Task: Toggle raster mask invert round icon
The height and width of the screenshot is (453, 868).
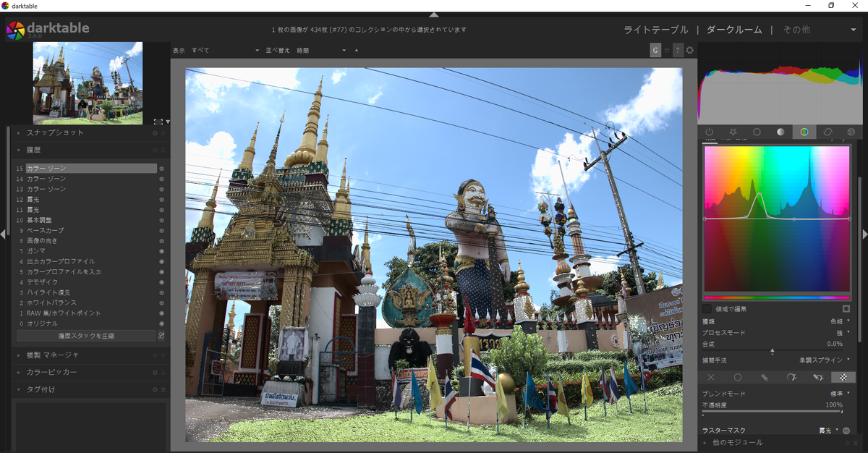Action: [846, 431]
